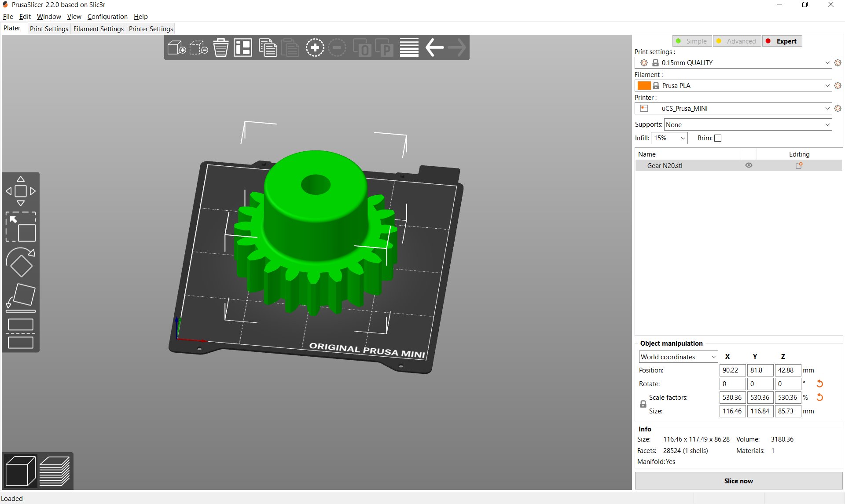Click the Scale factor Y field
The height and width of the screenshot is (504, 845).
(x=760, y=398)
